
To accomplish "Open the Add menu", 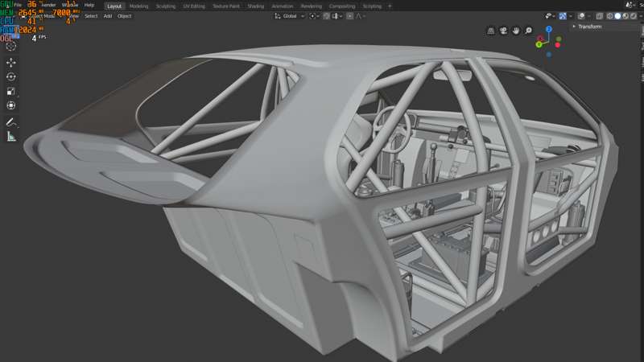I will pyautogui.click(x=107, y=16).
